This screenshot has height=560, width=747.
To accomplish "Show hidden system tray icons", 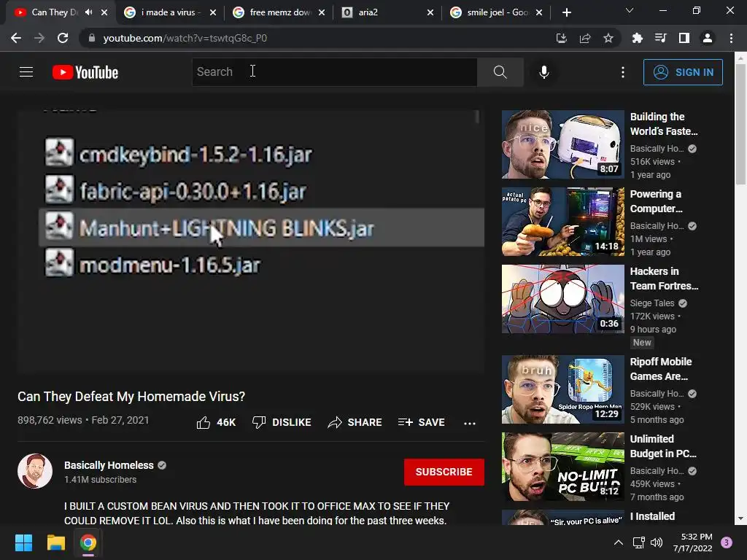I will pos(619,542).
